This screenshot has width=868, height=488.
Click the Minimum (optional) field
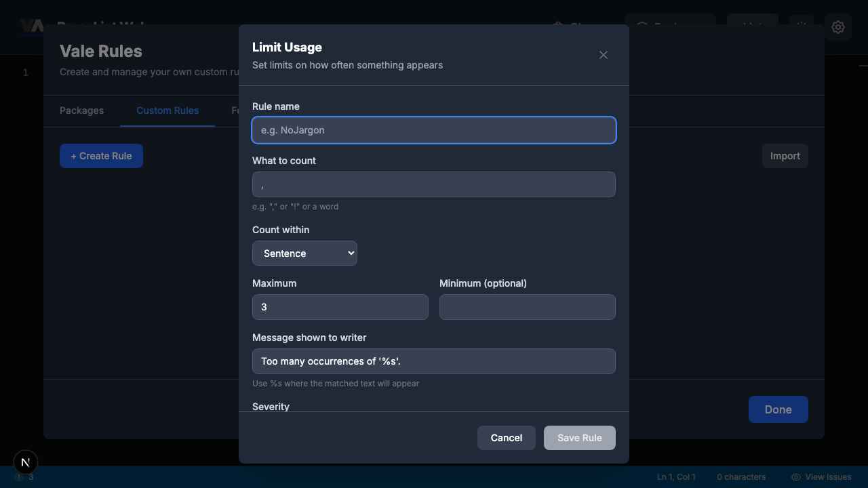[527, 307]
